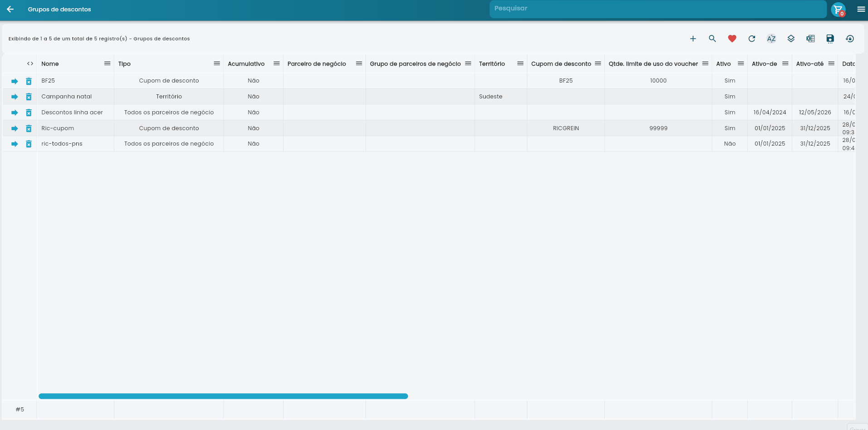The image size is (868, 430).
Task: Click the restore history icon
Action: coord(850,39)
